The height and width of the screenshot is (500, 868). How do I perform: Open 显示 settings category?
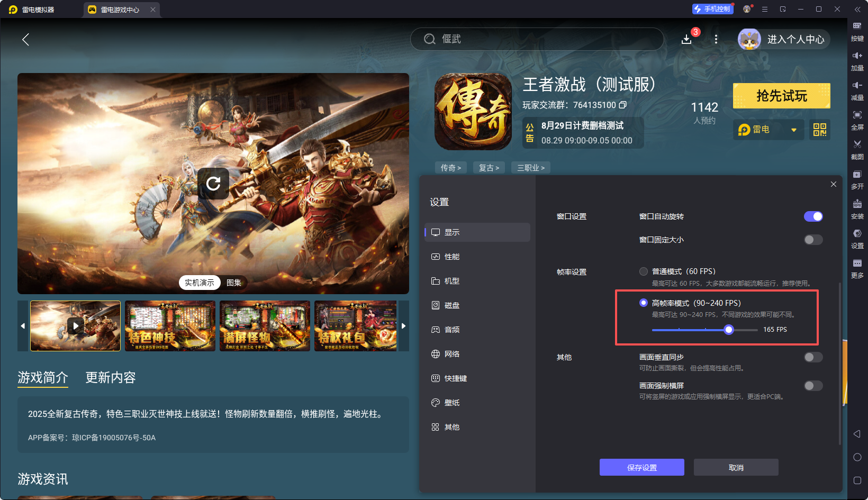[477, 232]
